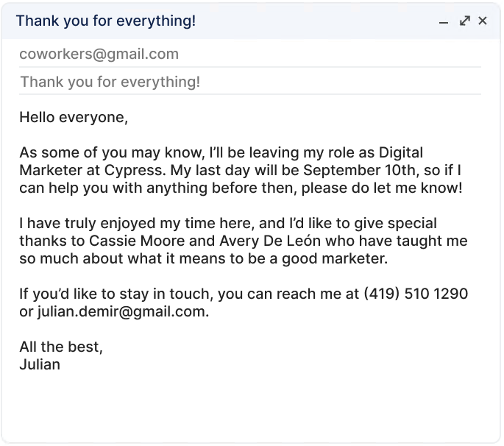Viewport: 504px width, 446px height.
Task: Click the phone number (419) 510 1290
Action: (x=416, y=294)
